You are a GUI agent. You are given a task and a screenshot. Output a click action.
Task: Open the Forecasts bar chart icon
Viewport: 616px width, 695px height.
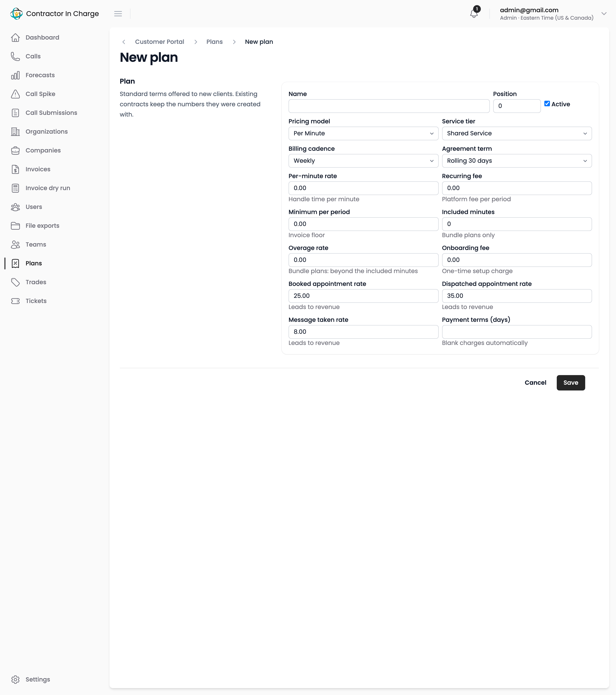tap(15, 75)
